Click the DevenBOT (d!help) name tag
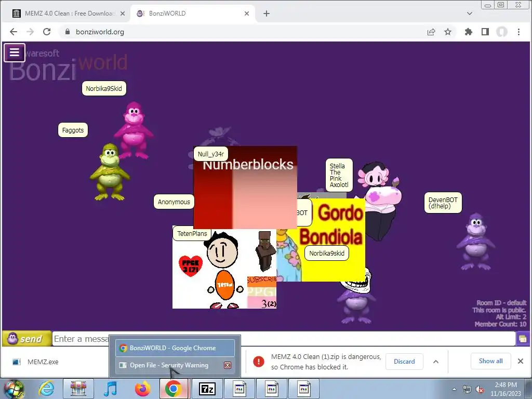Screen dimensions: 532x399 [443, 203]
